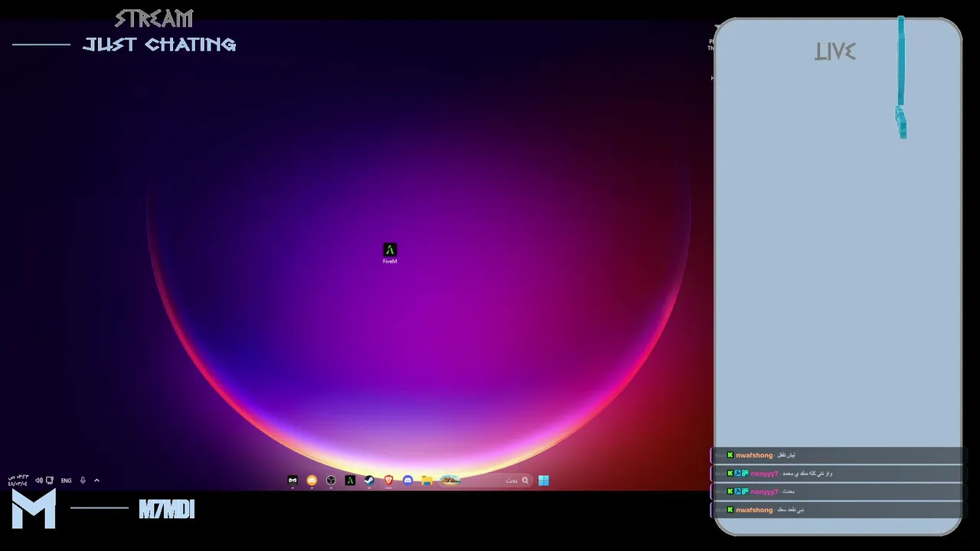Open the taskbar clock and date
980x551 pixels.
coord(18,481)
